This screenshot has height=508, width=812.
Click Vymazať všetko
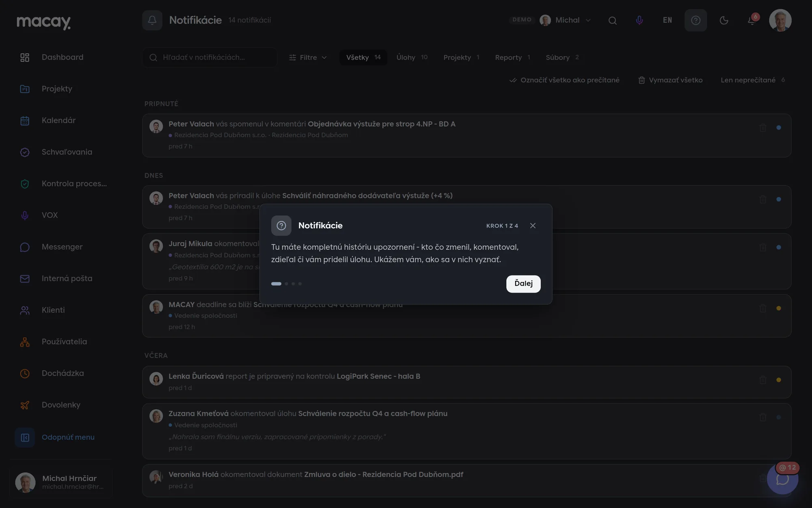point(670,80)
